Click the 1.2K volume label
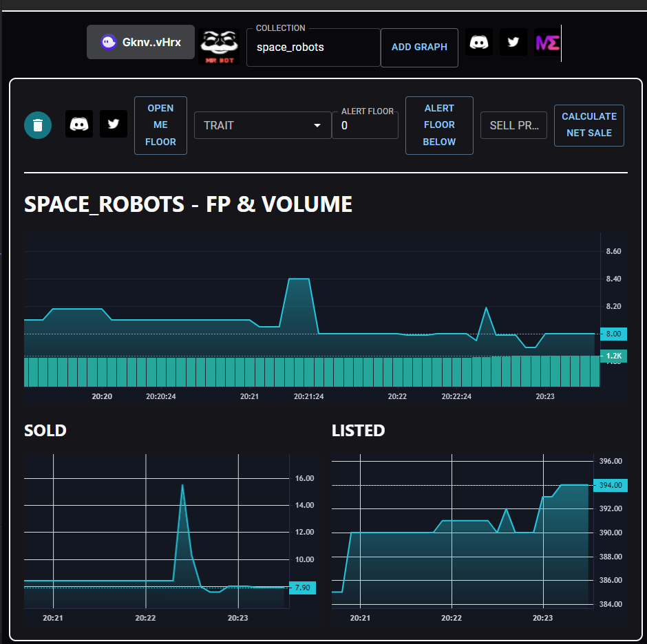 [613, 356]
